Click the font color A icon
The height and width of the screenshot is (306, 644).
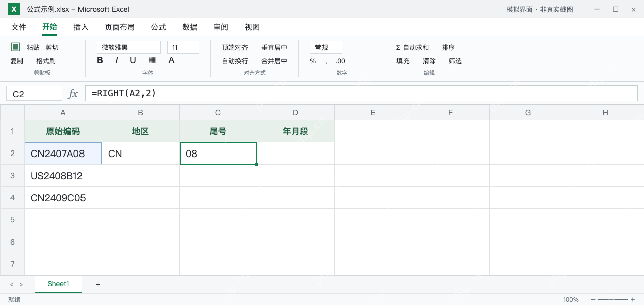point(171,60)
